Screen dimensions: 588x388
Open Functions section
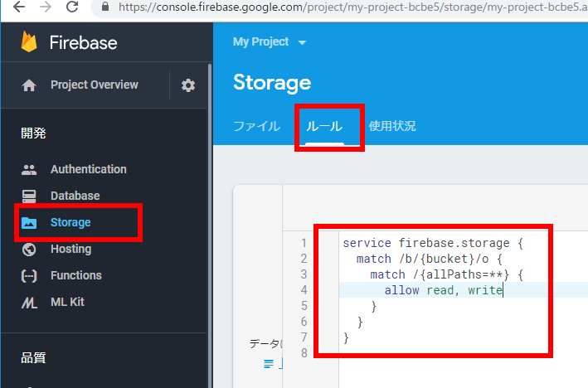76,275
